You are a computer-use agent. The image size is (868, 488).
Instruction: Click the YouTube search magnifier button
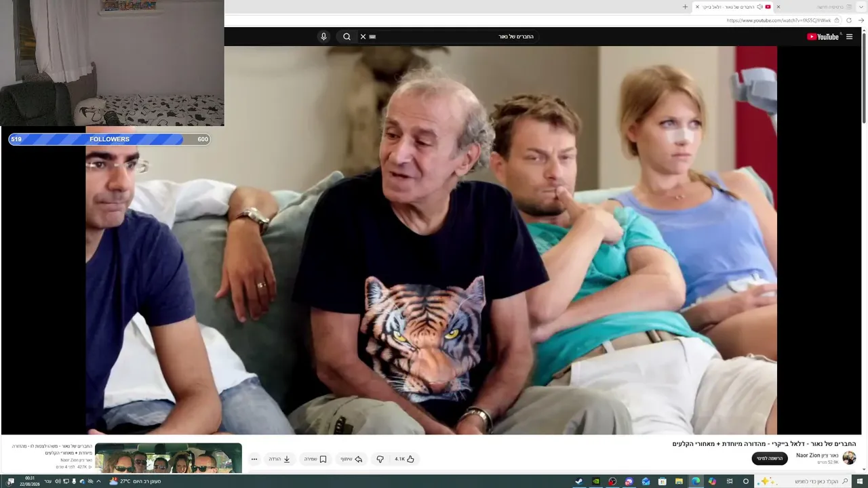[x=347, y=37]
